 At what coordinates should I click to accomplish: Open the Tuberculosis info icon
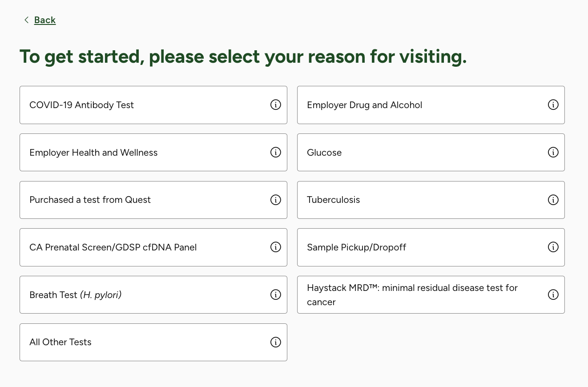coord(553,200)
